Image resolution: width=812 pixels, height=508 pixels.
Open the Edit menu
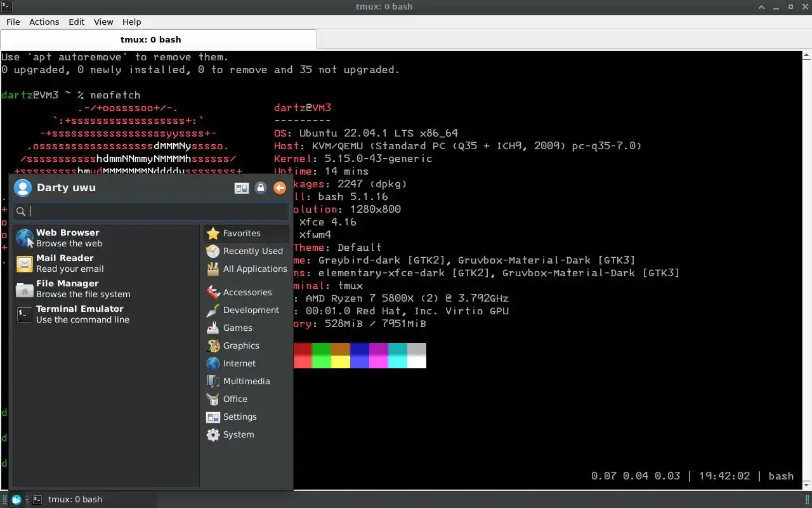point(77,22)
